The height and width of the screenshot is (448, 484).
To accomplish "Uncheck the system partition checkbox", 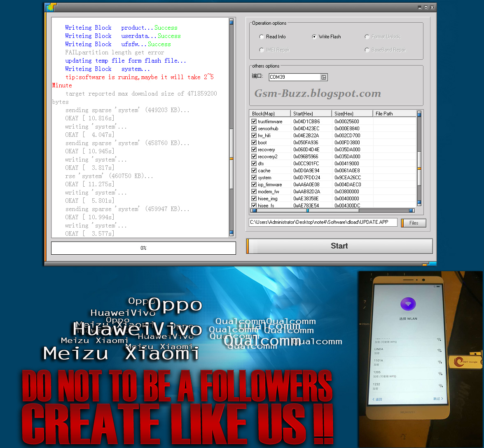I will point(254,178).
